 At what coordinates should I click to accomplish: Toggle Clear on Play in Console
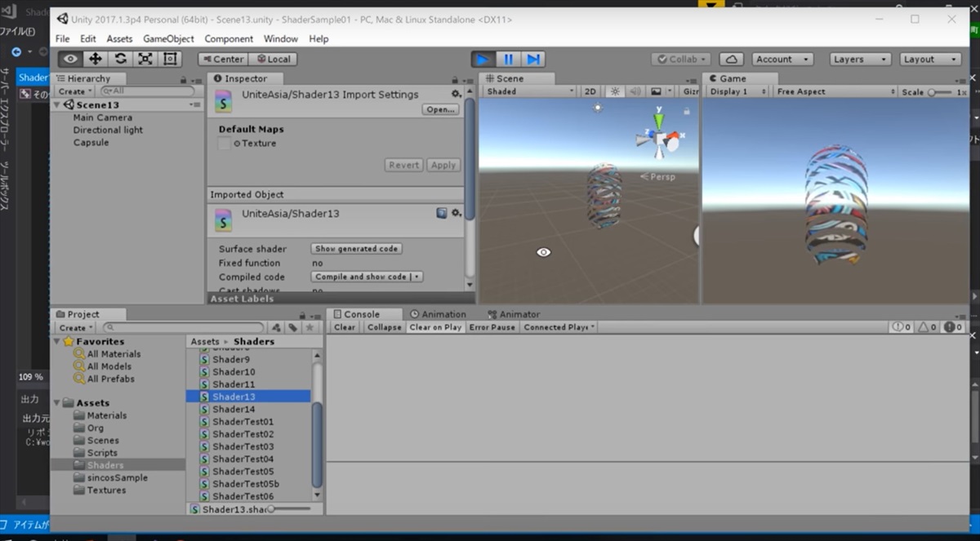pyautogui.click(x=435, y=327)
